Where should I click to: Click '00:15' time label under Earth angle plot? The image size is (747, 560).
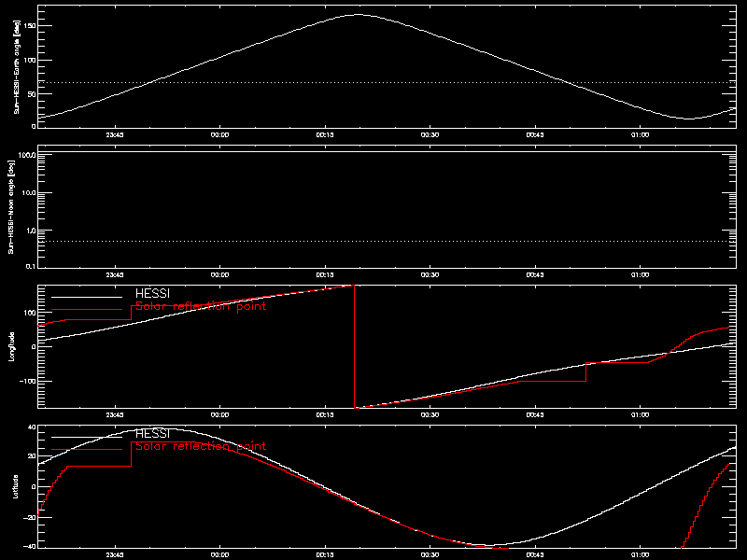[x=325, y=134]
